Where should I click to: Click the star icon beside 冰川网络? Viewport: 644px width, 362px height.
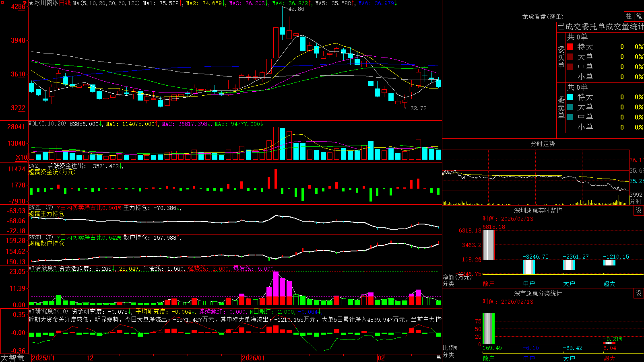(x=31, y=3)
